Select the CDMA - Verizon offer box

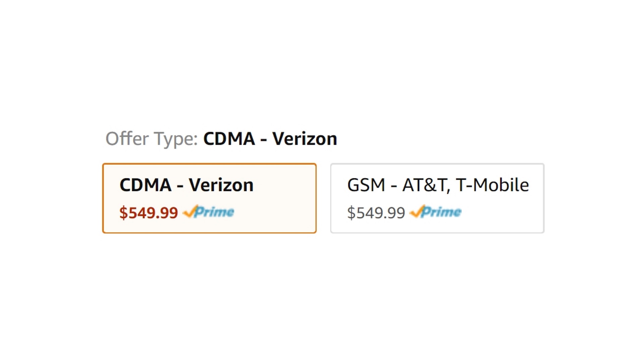pyautogui.click(x=209, y=198)
